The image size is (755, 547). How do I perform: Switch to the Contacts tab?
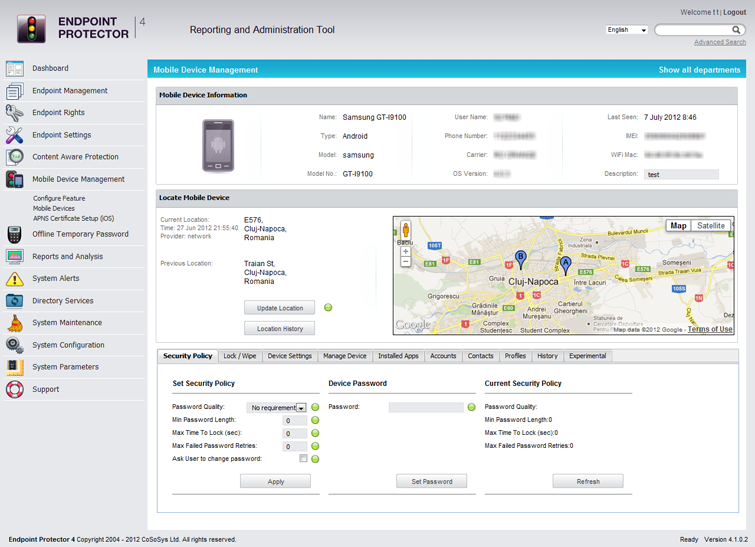point(481,356)
